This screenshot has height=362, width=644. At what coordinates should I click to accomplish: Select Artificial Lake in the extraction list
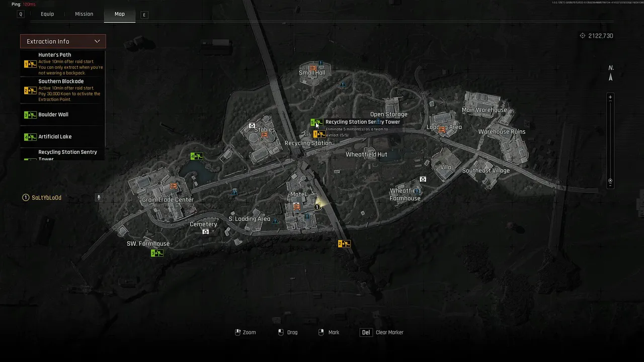pyautogui.click(x=63, y=137)
